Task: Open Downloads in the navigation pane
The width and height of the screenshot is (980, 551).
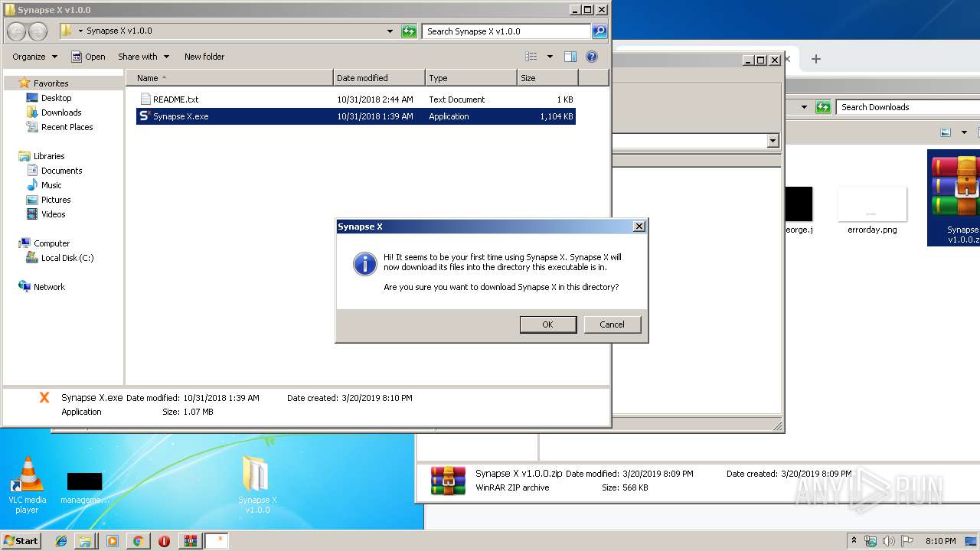Action: (61, 112)
